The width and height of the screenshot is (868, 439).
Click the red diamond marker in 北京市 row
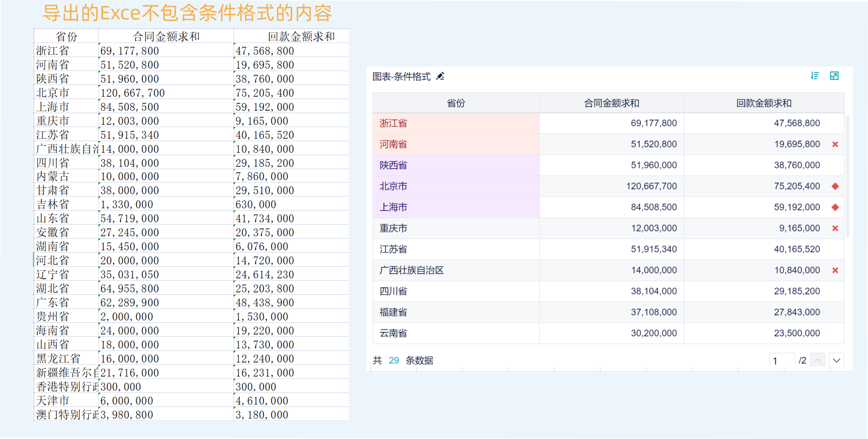835,186
